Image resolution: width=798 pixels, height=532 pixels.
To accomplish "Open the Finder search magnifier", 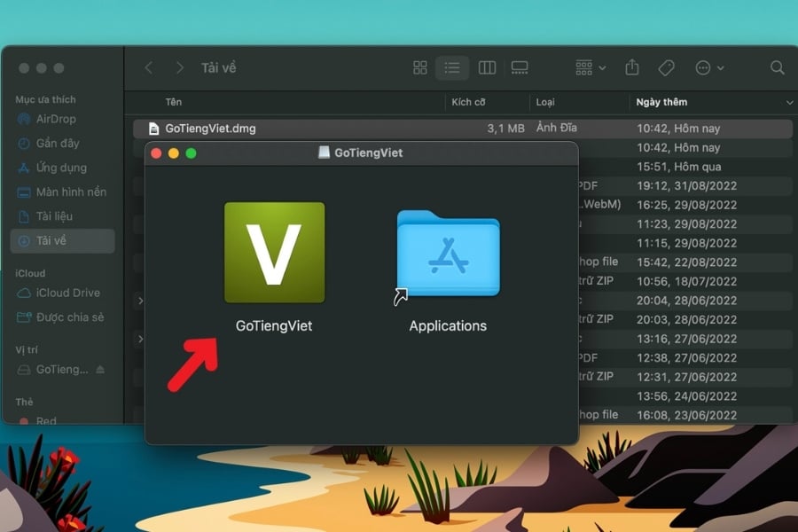I will (x=777, y=68).
